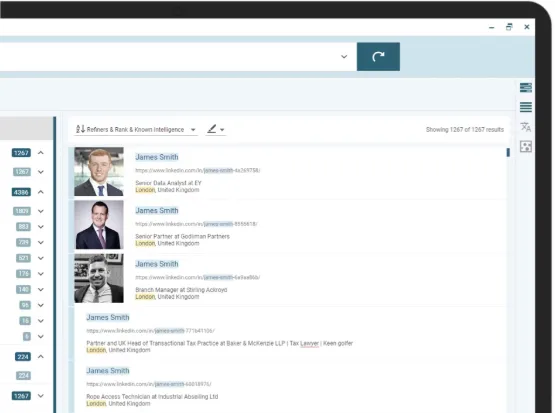Switch to compact list view icon
This screenshot has height=413, width=555.
(526, 107)
